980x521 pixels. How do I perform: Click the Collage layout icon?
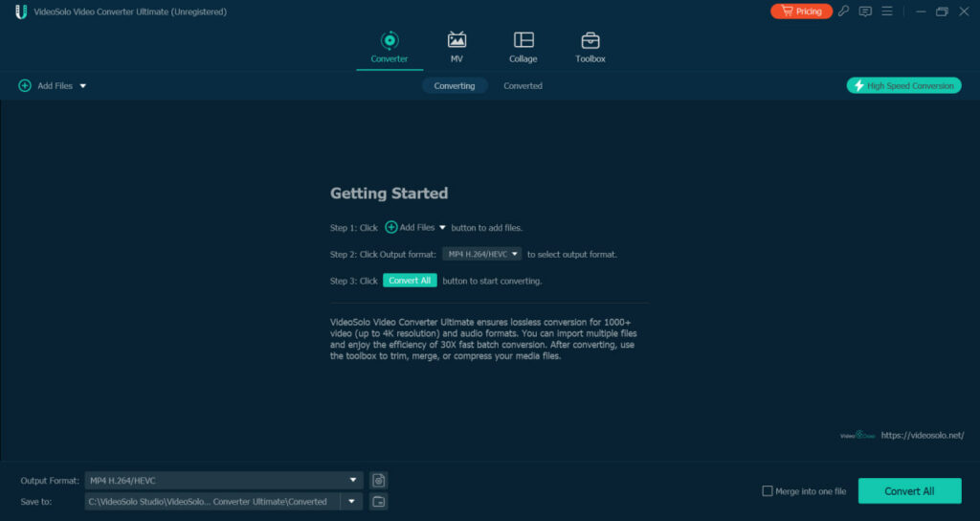click(523, 40)
